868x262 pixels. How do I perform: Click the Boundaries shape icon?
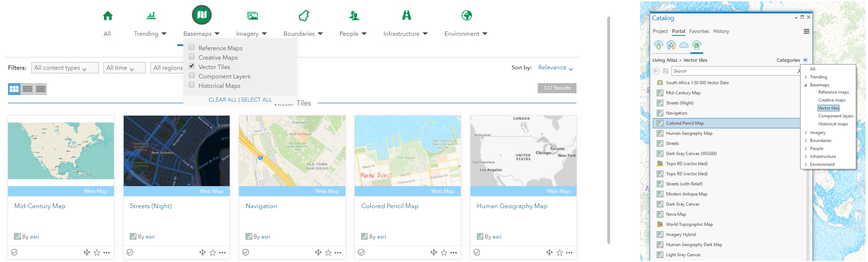304,16
